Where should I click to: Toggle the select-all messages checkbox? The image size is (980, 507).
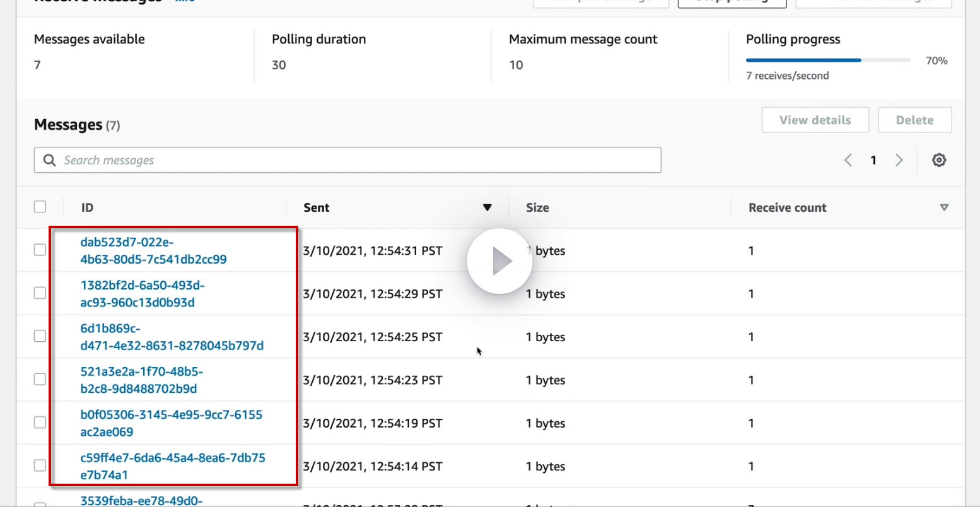coord(40,207)
